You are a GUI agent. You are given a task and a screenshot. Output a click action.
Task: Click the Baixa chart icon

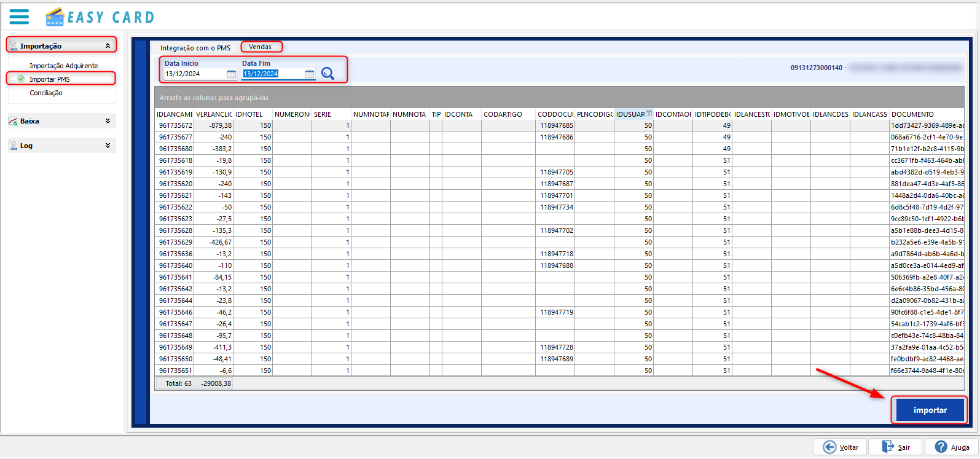13,121
